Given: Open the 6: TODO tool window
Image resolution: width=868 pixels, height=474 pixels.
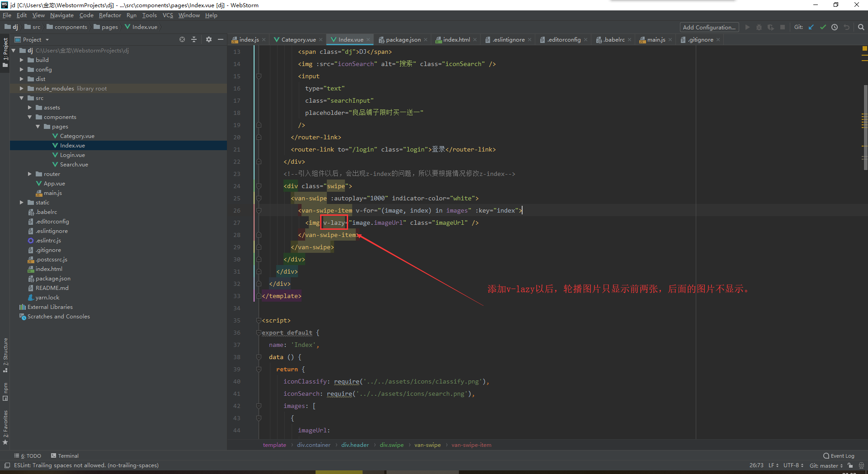Looking at the screenshot, I should coord(28,456).
